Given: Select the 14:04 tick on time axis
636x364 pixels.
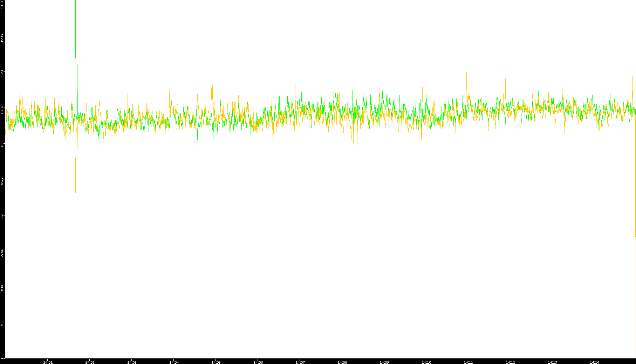Looking at the screenshot, I should point(174,362).
